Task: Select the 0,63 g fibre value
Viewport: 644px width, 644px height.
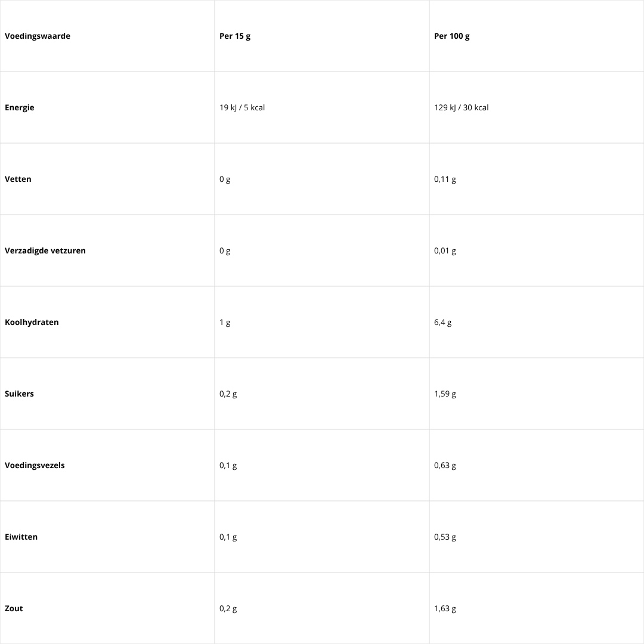Action: 445,466
